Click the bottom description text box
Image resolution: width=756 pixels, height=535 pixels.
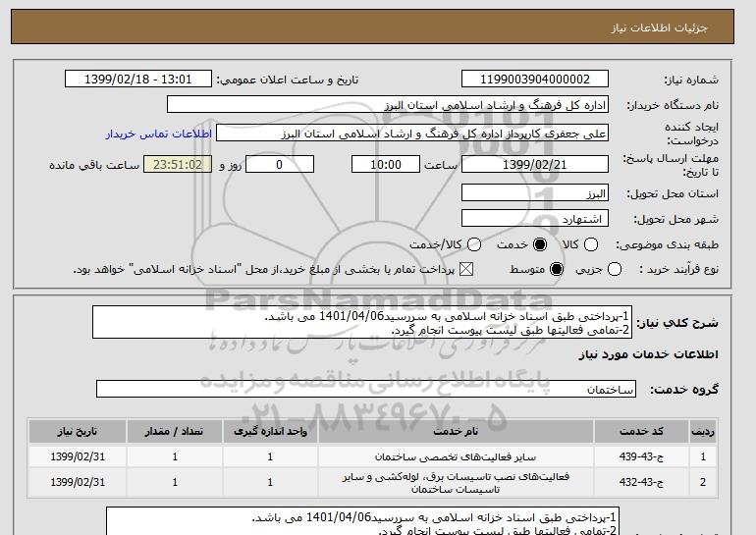point(363,521)
